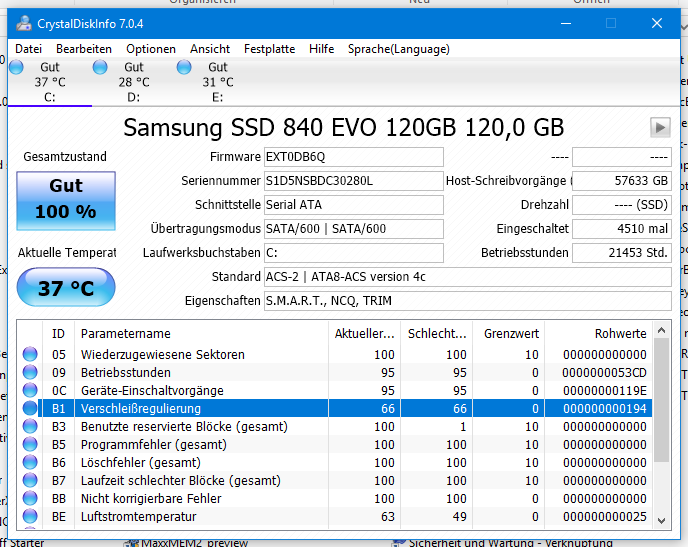This screenshot has width=688, height=547.
Task: Click the Schnittstelle field Serial ATA
Action: [354, 205]
